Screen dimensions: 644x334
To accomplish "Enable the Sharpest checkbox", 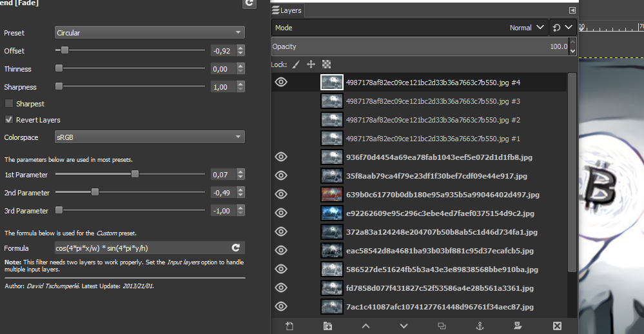I will click(x=8, y=103).
